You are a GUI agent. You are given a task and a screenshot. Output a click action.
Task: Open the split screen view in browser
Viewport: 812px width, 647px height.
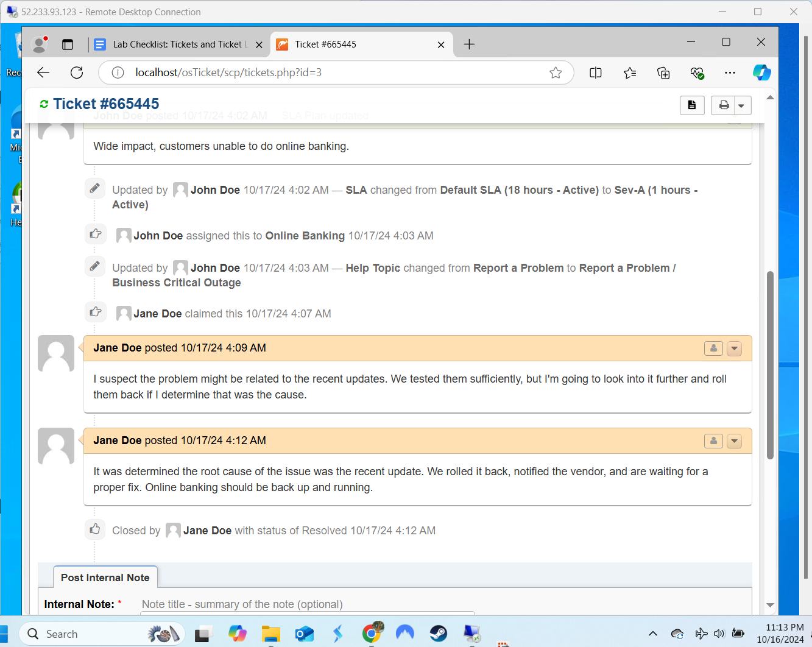(596, 73)
